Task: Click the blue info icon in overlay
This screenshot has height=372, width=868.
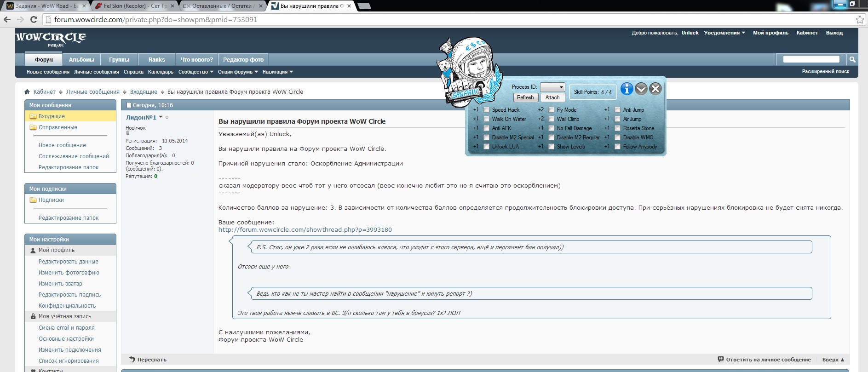Action: click(x=627, y=89)
